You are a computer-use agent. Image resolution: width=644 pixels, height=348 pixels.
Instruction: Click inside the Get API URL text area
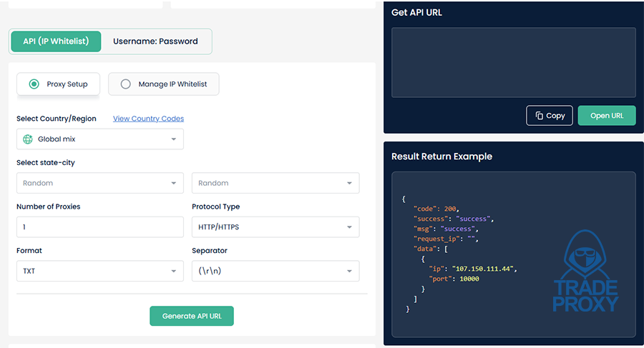point(513,63)
